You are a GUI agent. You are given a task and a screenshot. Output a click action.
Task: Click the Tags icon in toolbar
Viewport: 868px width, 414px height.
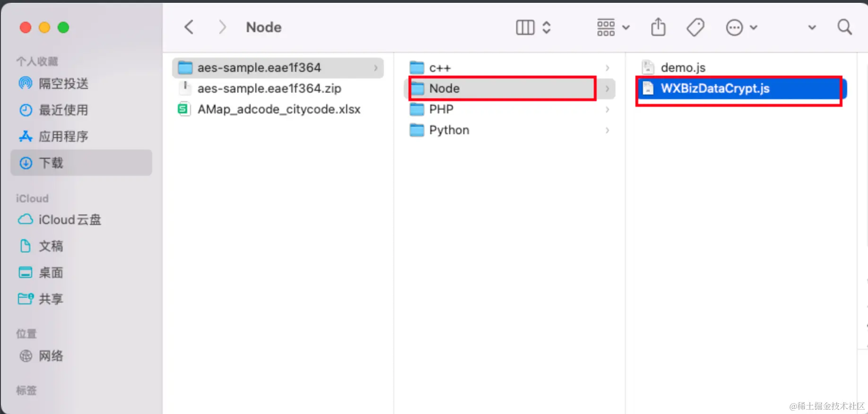[x=695, y=27]
